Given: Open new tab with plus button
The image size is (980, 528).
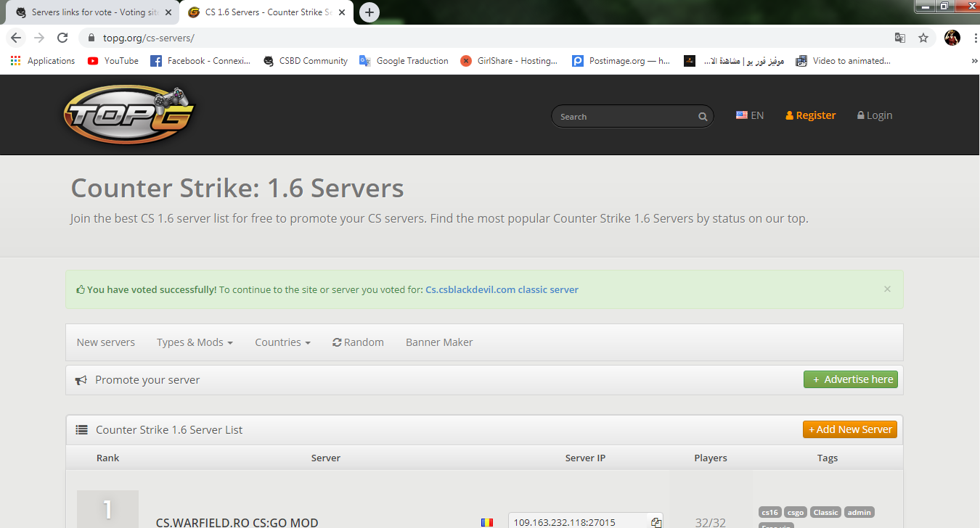Looking at the screenshot, I should tap(369, 12).
